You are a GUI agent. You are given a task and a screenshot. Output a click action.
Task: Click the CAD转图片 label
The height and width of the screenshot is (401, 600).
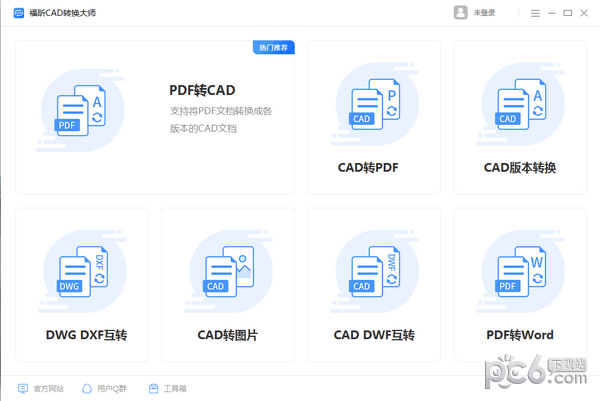[228, 335]
